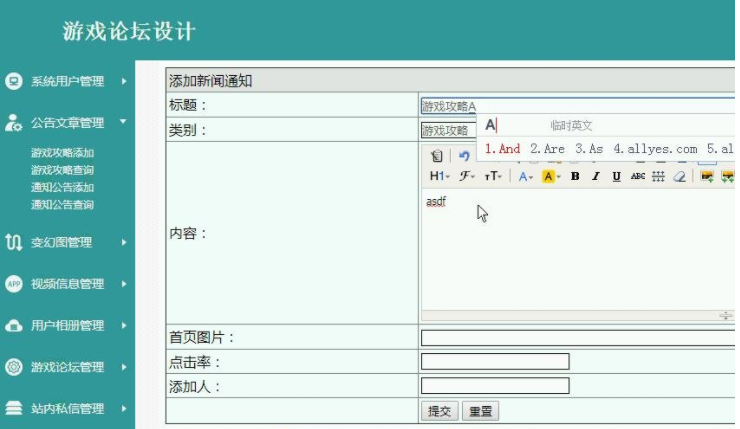Open the 公告文章管理 menu item
Viewport: 740px width, 429px height.
[x=67, y=123]
